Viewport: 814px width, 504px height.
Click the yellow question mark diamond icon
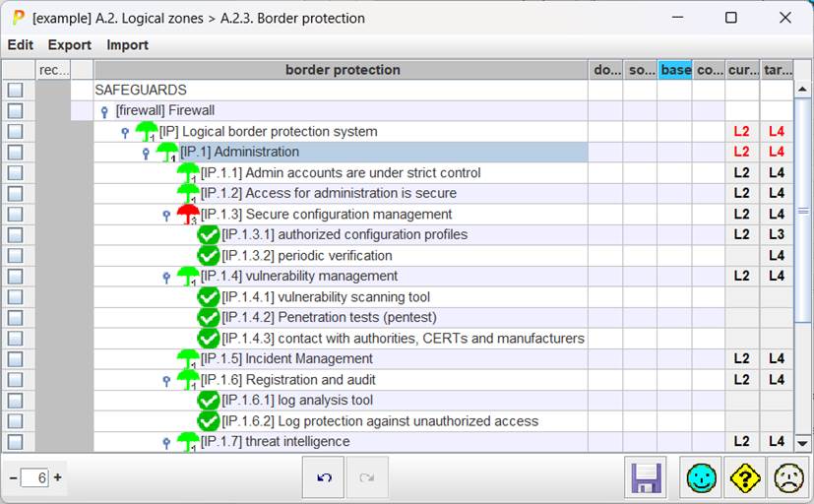tap(744, 477)
